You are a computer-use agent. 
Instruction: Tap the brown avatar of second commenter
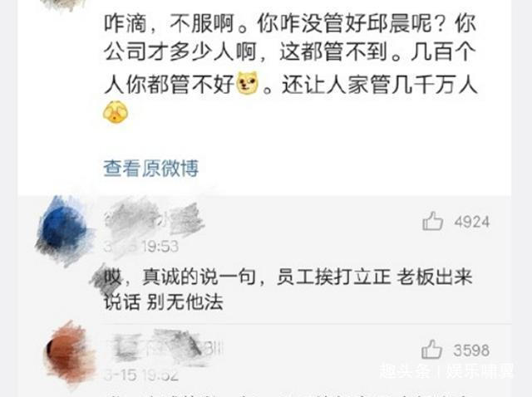point(69,354)
